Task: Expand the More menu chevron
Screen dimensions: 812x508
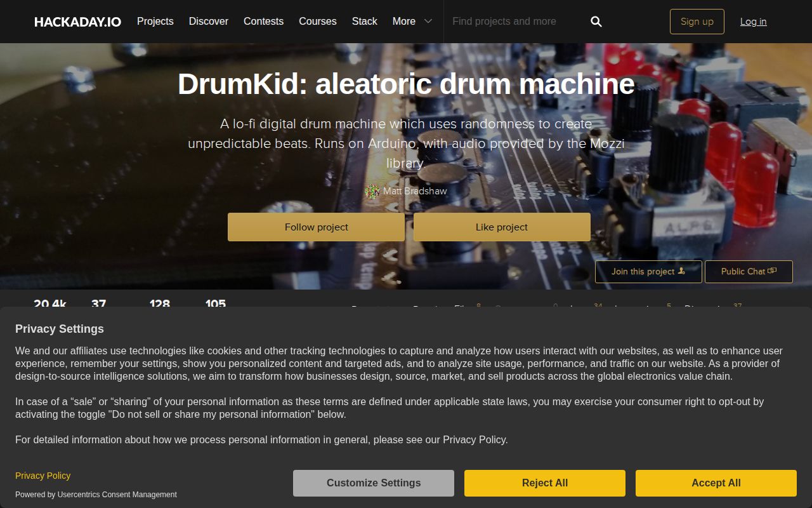Action: coord(428,22)
